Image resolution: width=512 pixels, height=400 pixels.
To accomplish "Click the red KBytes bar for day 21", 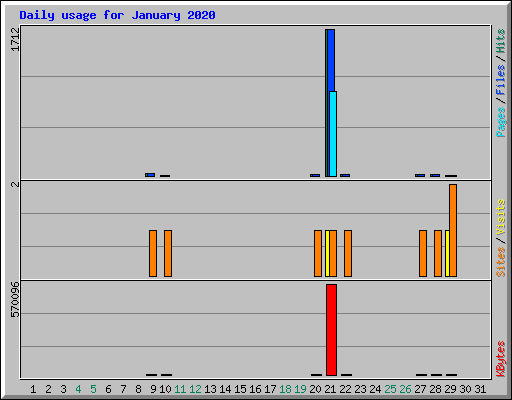I will click(x=331, y=330).
